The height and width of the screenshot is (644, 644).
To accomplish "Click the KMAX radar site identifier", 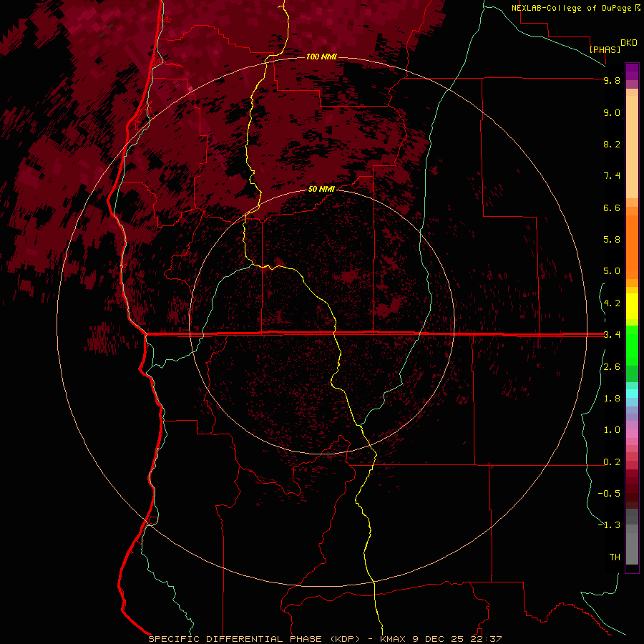I will click(x=394, y=639).
